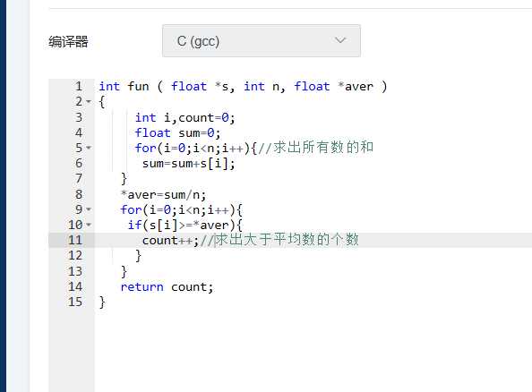Click line number 8 in the gutter
The height and width of the screenshot is (392, 532).
click(79, 194)
